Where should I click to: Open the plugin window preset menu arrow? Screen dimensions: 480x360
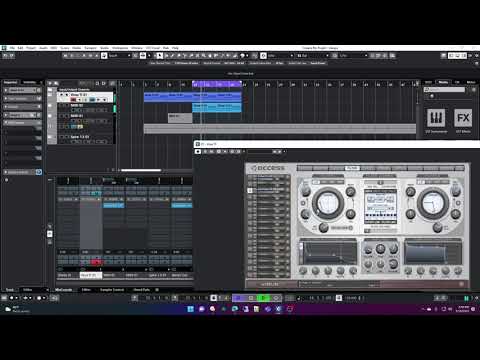[284, 152]
